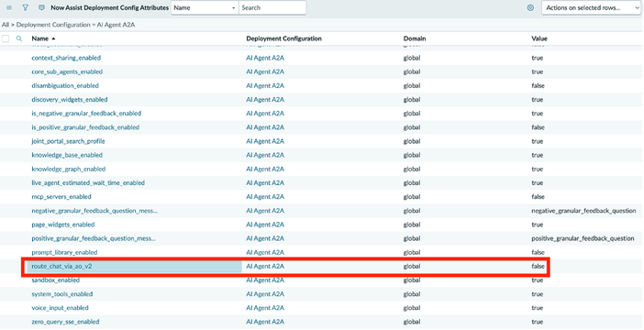
Task: Click AI Agent A2A in knowledge_base_enabled row
Action: [x=265, y=155]
